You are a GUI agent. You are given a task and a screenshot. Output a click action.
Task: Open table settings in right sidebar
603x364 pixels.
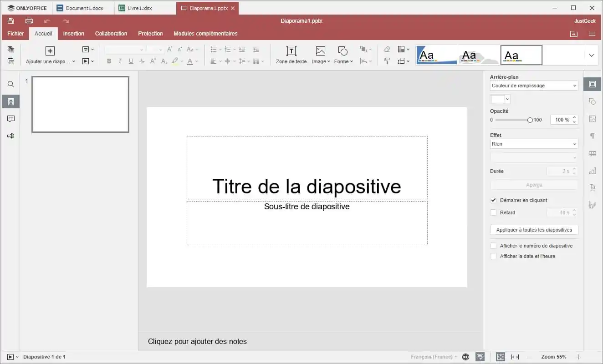click(593, 153)
